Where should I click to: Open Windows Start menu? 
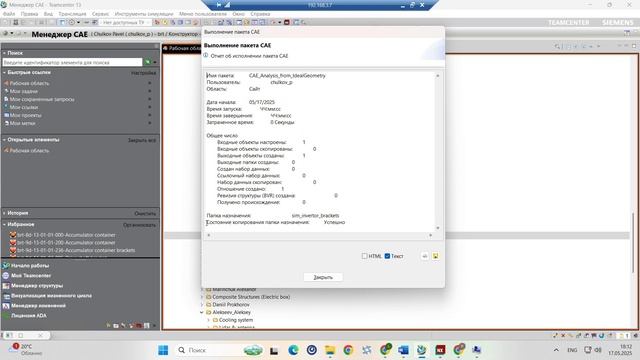[163, 350]
